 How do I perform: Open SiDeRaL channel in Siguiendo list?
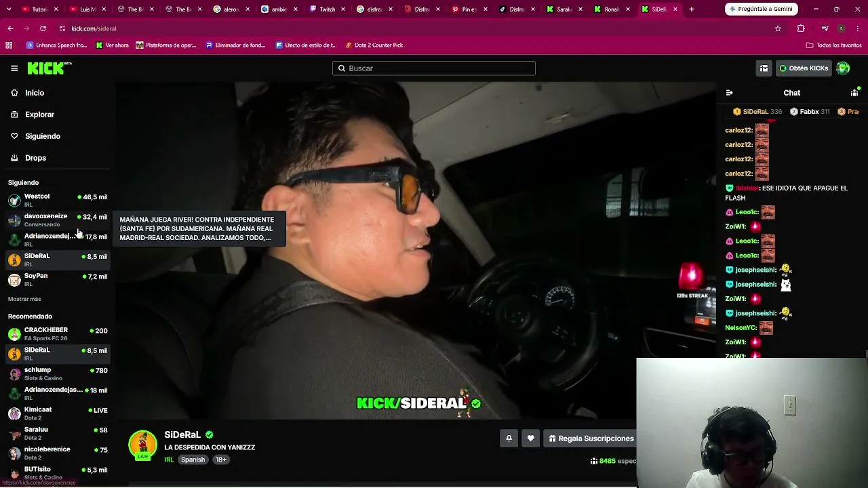tap(58, 260)
